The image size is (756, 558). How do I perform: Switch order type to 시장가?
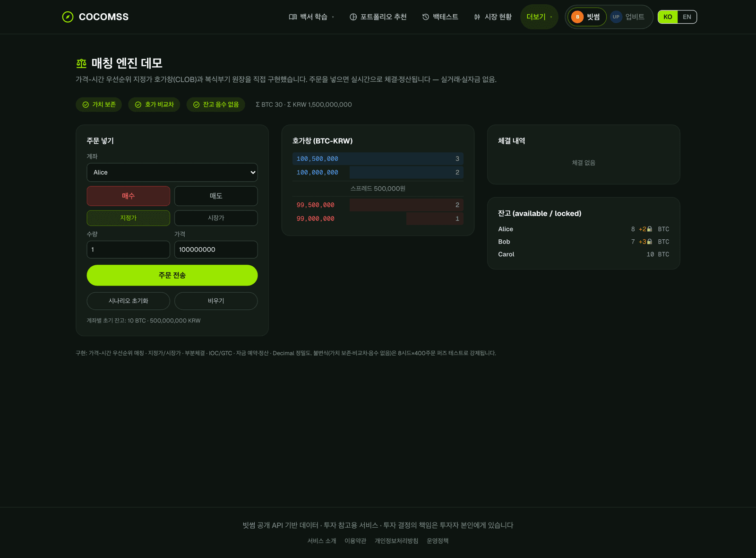click(x=216, y=218)
